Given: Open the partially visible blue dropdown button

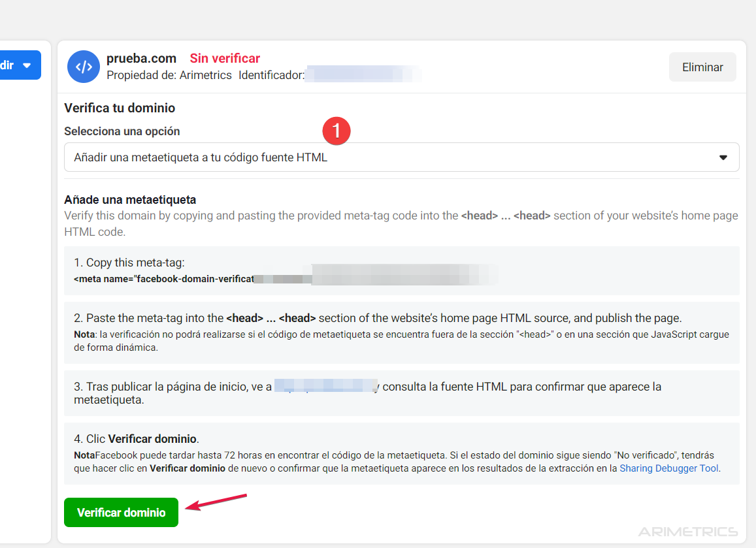Looking at the screenshot, I should [20, 65].
